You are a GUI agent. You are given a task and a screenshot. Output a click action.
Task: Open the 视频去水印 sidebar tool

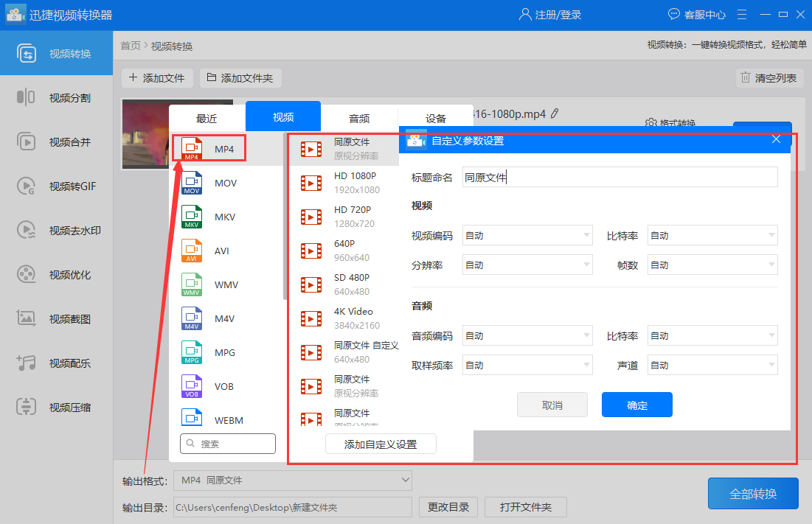[57, 230]
